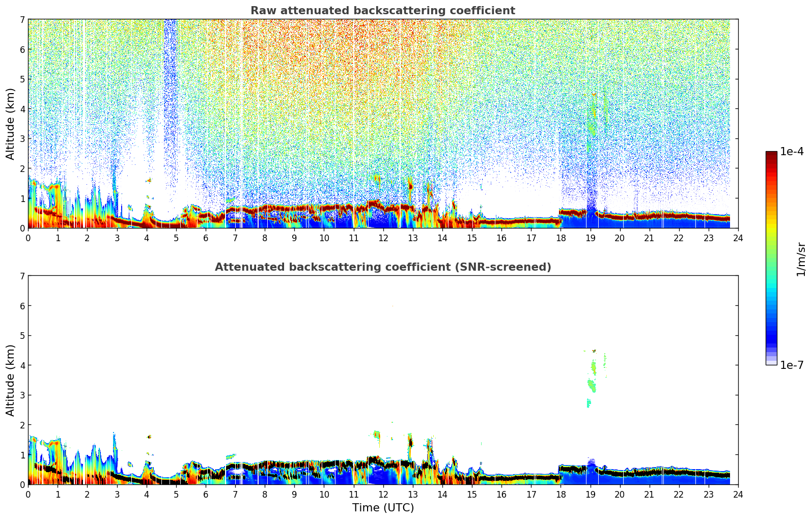
Task: Click the '1e-4' colorbar maximum label
Action: pyautogui.click(x=792, y=152)
